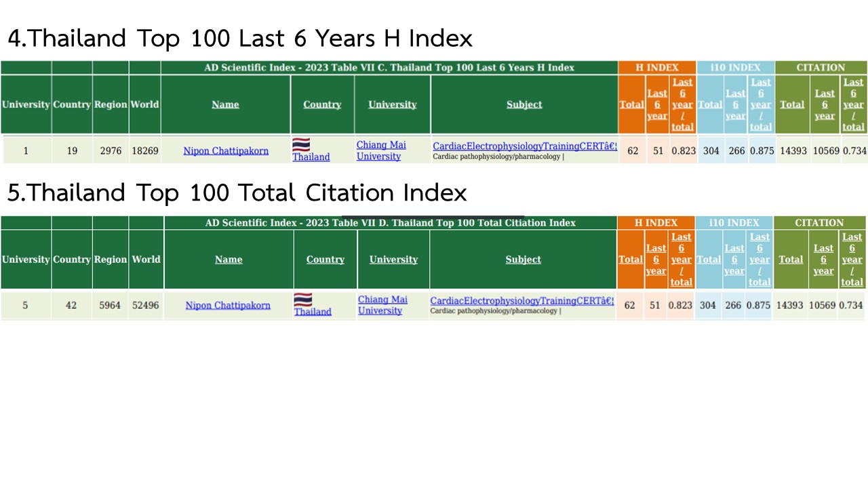Click H INDEX Total header in Table VII C

[631, 104]
